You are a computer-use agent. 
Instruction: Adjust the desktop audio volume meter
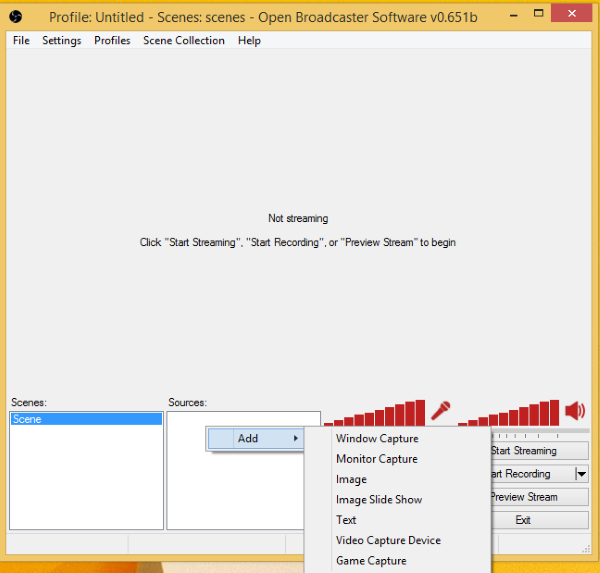point(508,414)
